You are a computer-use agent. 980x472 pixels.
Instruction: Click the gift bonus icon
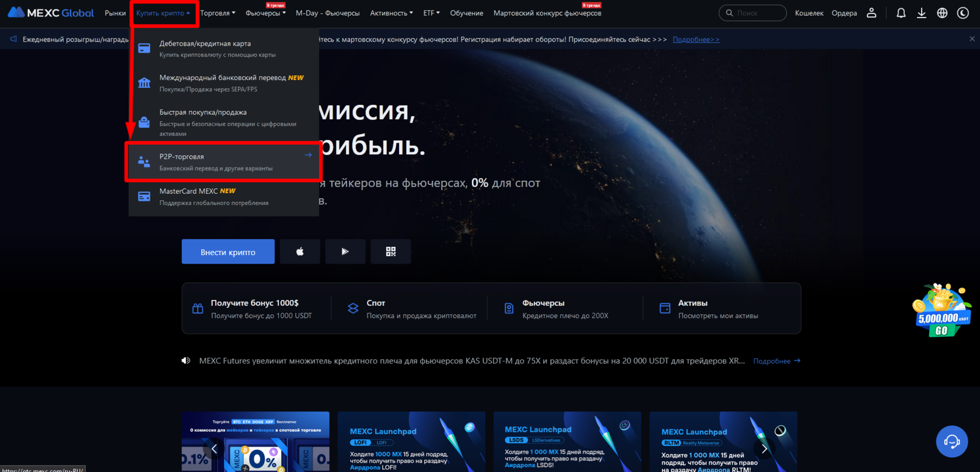click(x=198, y=309)
